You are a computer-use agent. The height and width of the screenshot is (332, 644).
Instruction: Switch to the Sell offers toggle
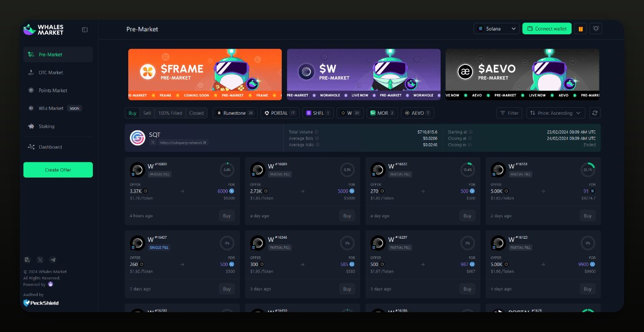point(147,113)
